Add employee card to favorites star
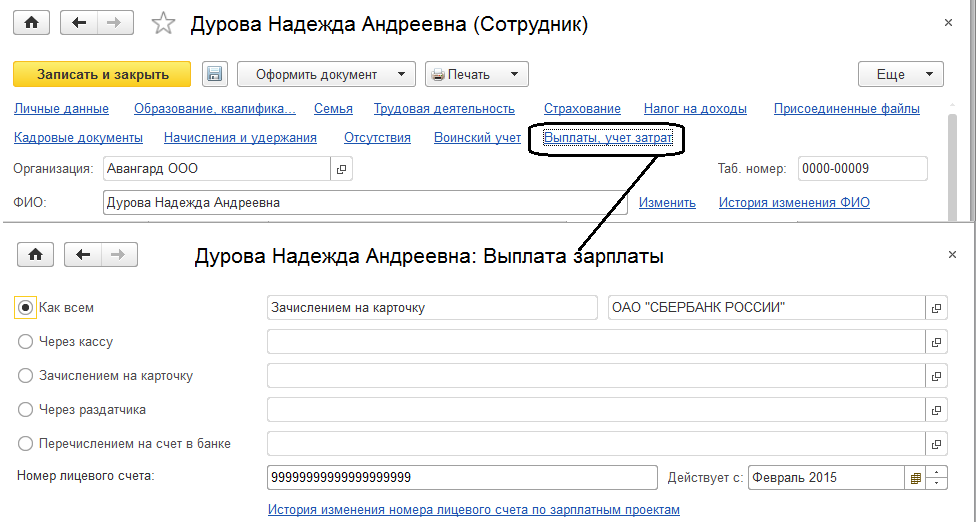 [x=164, y=24]
